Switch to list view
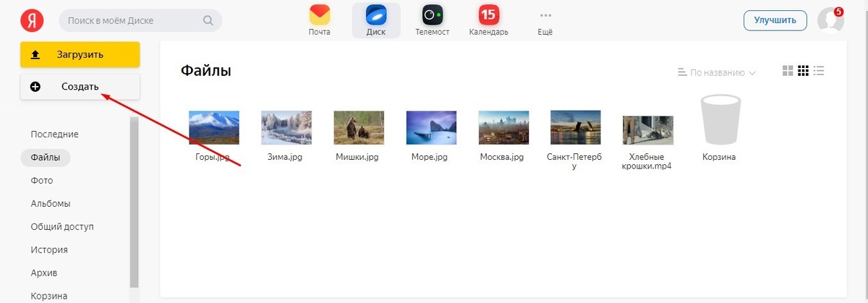 click(x=820, y=71)
